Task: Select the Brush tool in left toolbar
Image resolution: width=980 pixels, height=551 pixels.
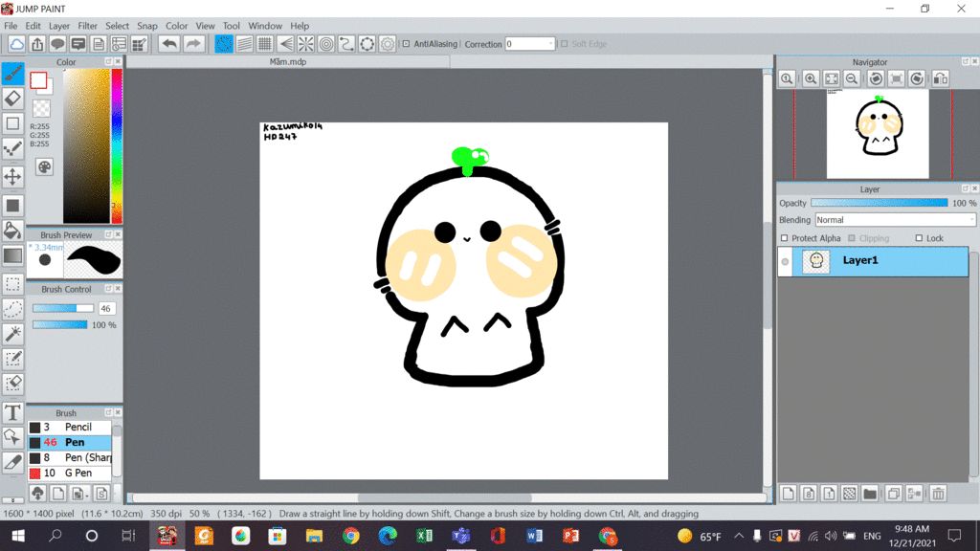Action: click(12, 73)
